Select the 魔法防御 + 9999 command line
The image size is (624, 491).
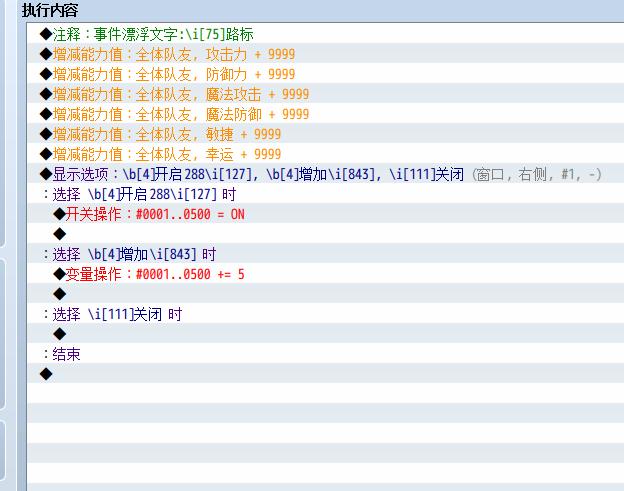click(326, 114)
